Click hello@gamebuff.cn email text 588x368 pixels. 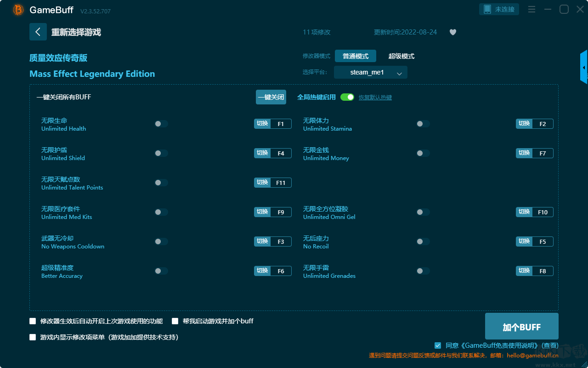[532, 356]
